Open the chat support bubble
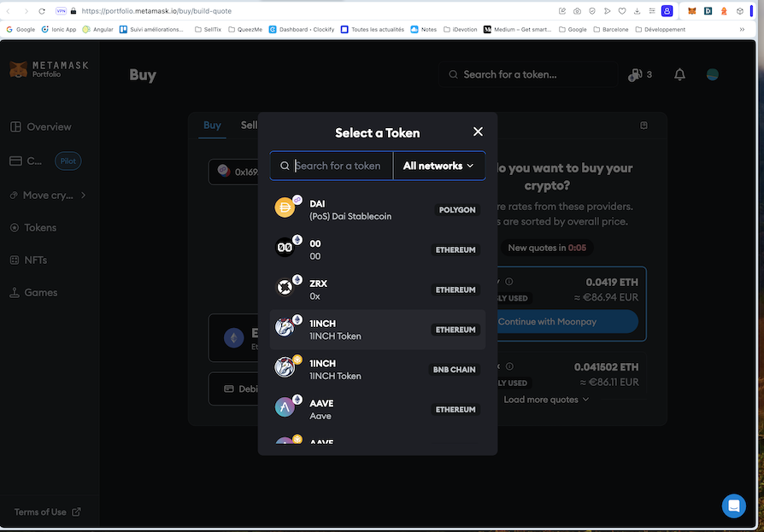This screenshot has width=764, height=532. click(x=733, y=506)
